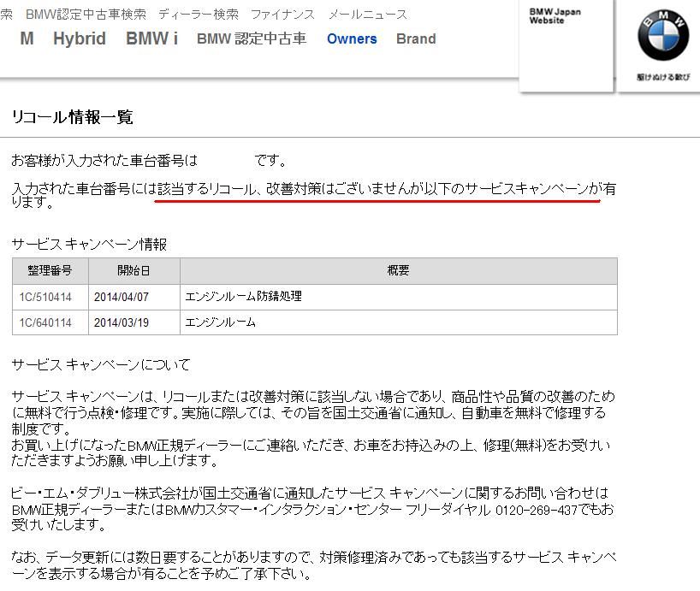
Task: Open the Brand navigation item
Action: pyautogui.click(x=416, y=38)
